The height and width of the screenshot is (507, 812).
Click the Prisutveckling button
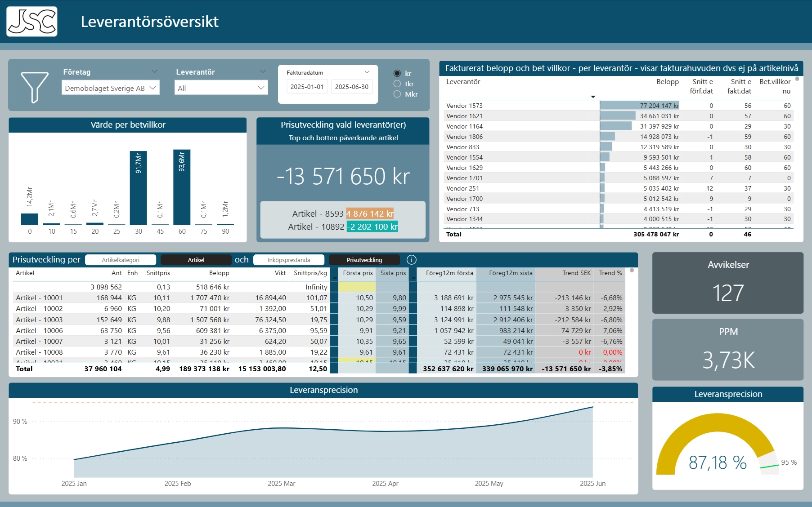coord(364,260)
